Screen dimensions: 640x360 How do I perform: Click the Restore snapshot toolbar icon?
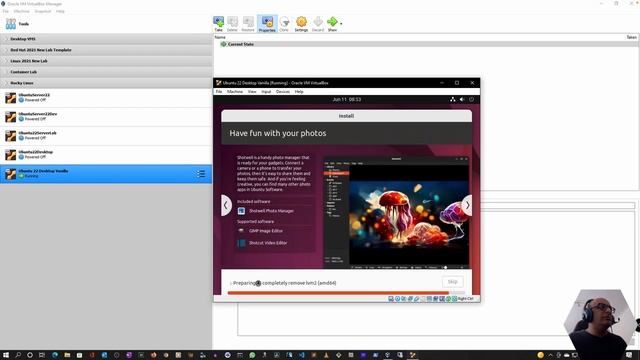pyautogui.click(x=248, y=24)
